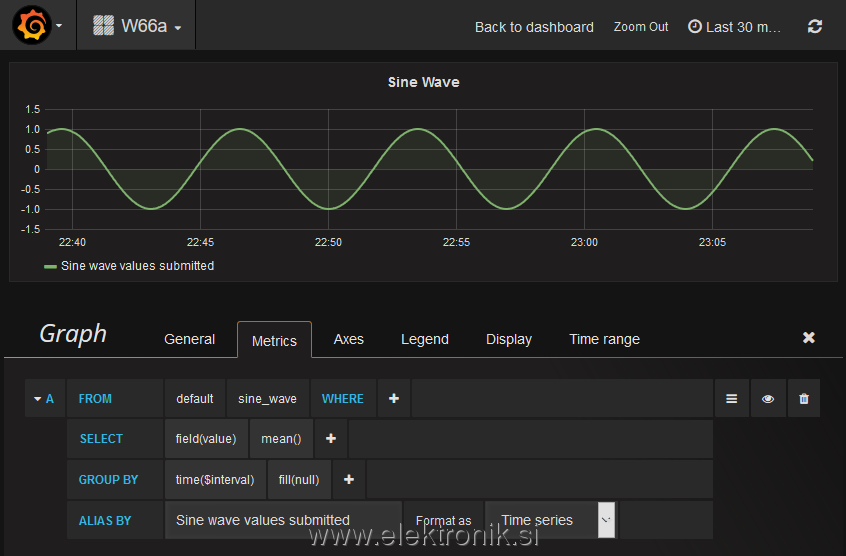Delete query A with trash icon
The height and width of the screenshot is (556, 846).
(804, 399)
